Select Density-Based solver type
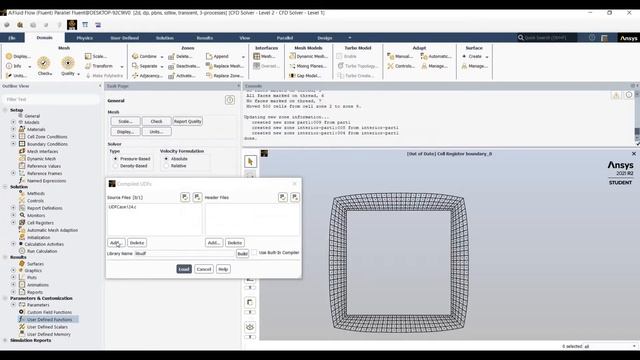This screenshot has width=640, height=360. click(116, 166)
